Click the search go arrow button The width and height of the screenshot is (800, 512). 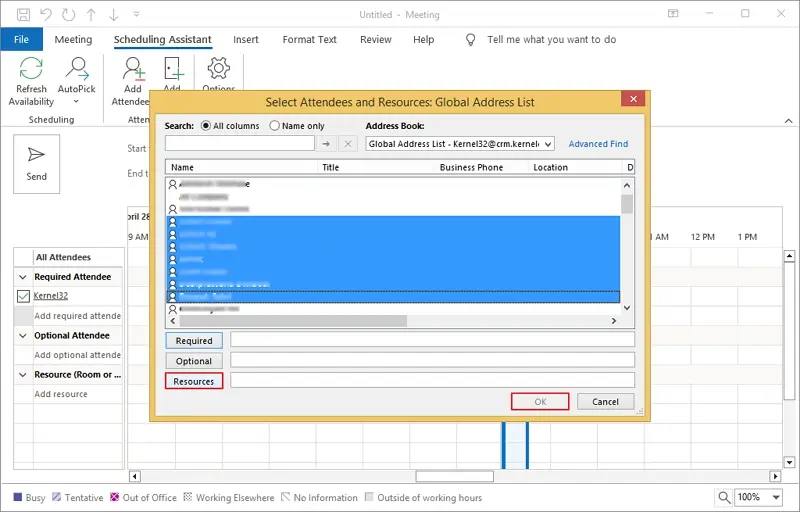(326, 144)
